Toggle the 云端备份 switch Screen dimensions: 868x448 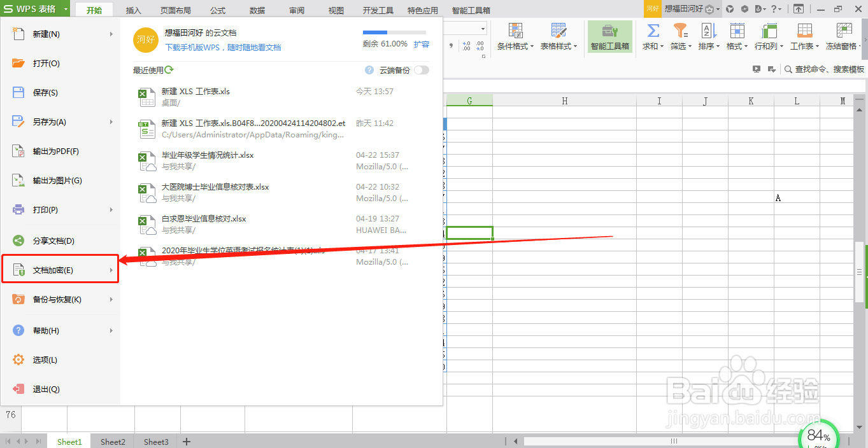[x=422, y=70]
